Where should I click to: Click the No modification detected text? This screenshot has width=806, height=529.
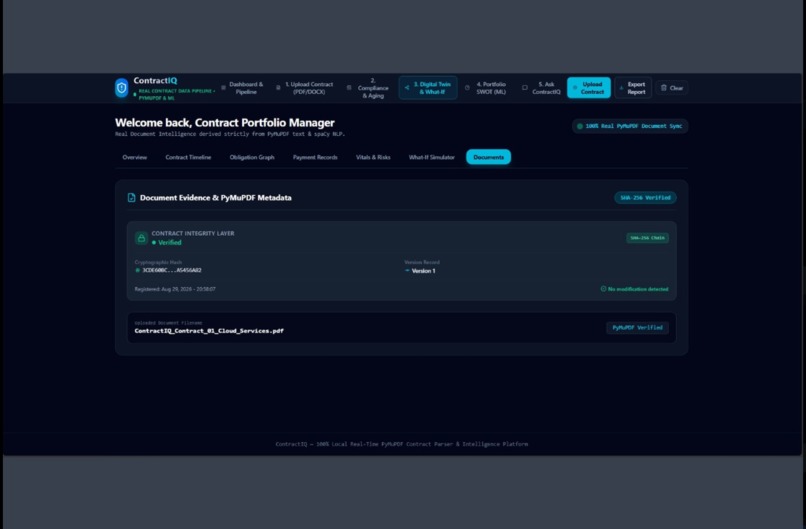pos(638,289)
